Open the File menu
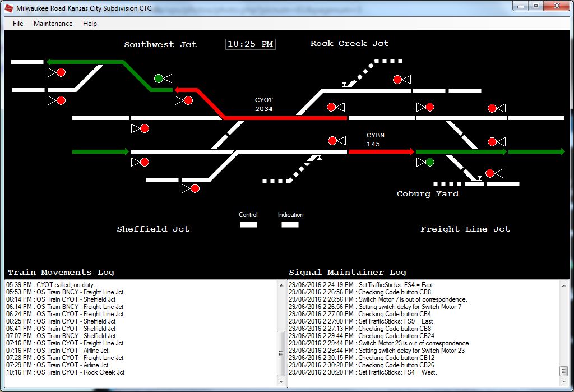 [x=18, y=24]
